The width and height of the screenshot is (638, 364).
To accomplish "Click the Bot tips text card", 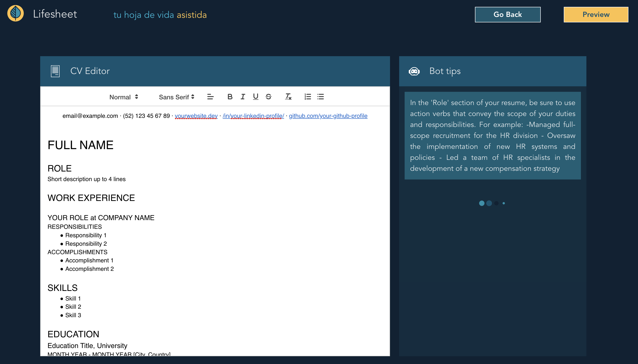I will point(492,135).
